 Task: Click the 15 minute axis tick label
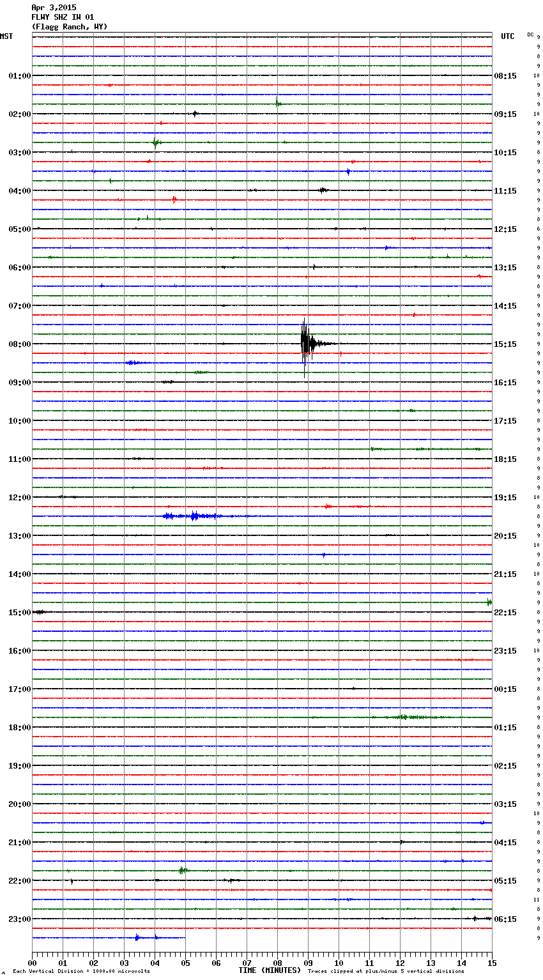[492, 963]
